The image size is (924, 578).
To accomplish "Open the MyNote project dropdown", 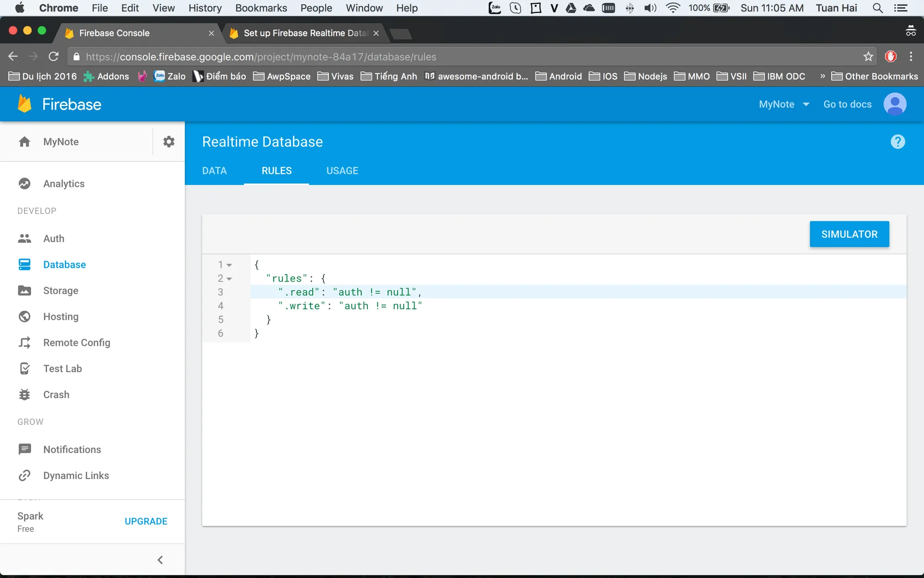I will (x=784, y=104).
